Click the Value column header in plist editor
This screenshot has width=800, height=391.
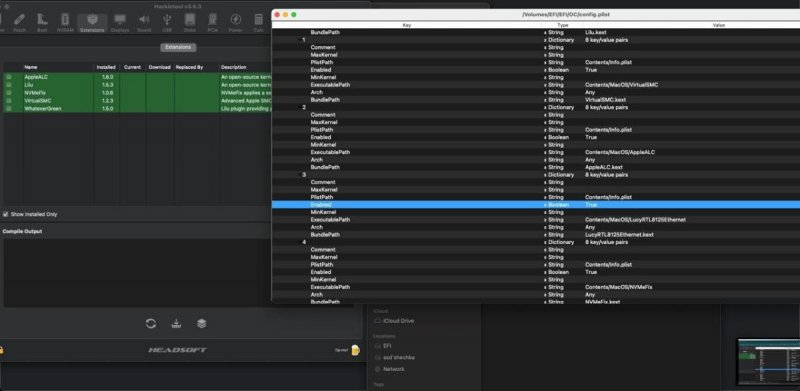point(718,25)
